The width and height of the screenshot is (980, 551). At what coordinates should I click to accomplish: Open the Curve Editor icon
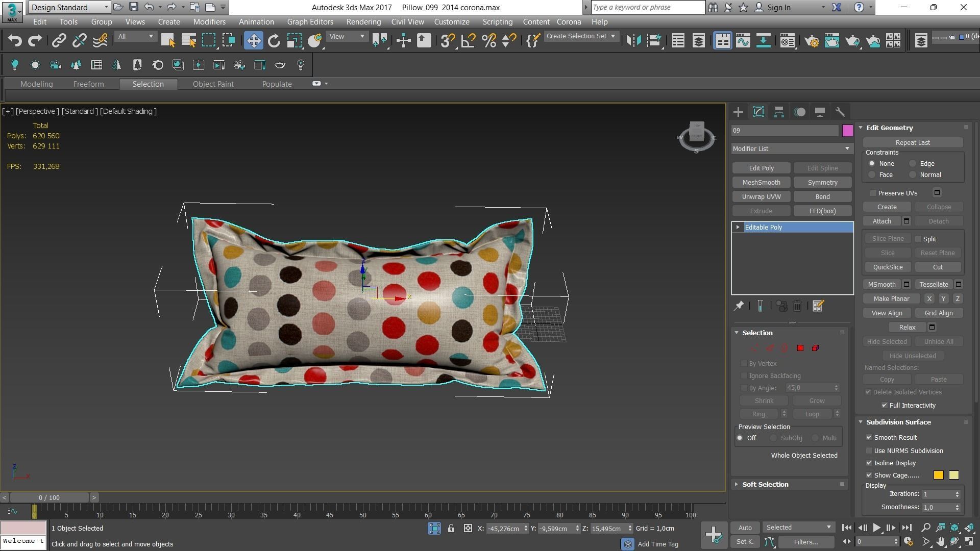pos(743,41)
